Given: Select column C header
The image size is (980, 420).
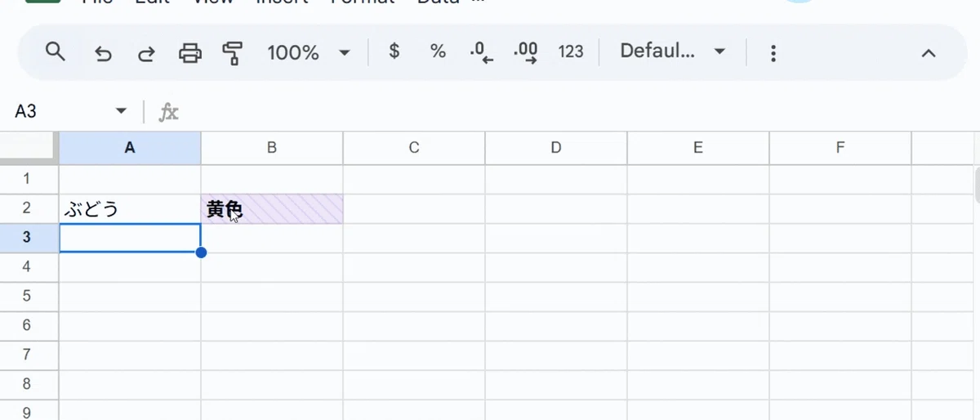Looking at the screenshot, I should pos(414,148).
